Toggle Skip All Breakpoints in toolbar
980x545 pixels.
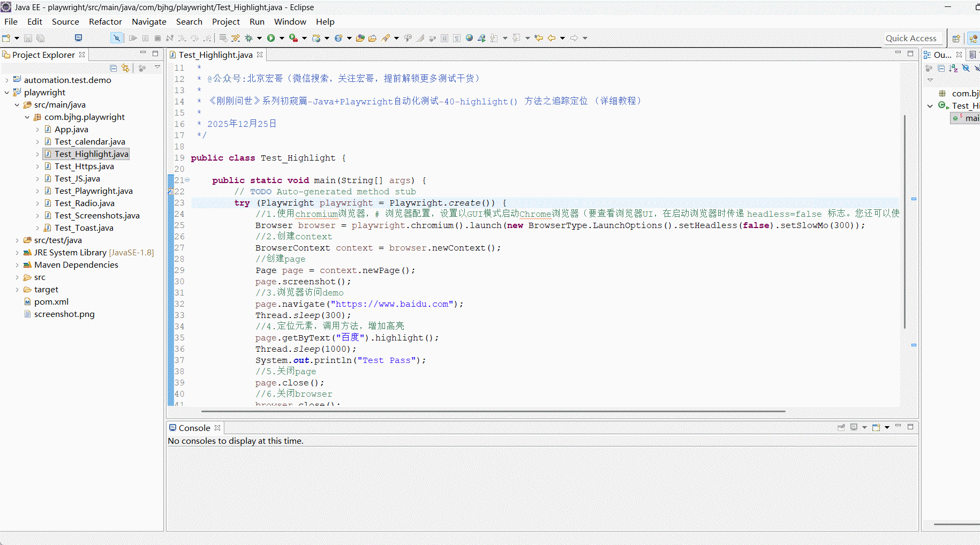pos(116,38)
